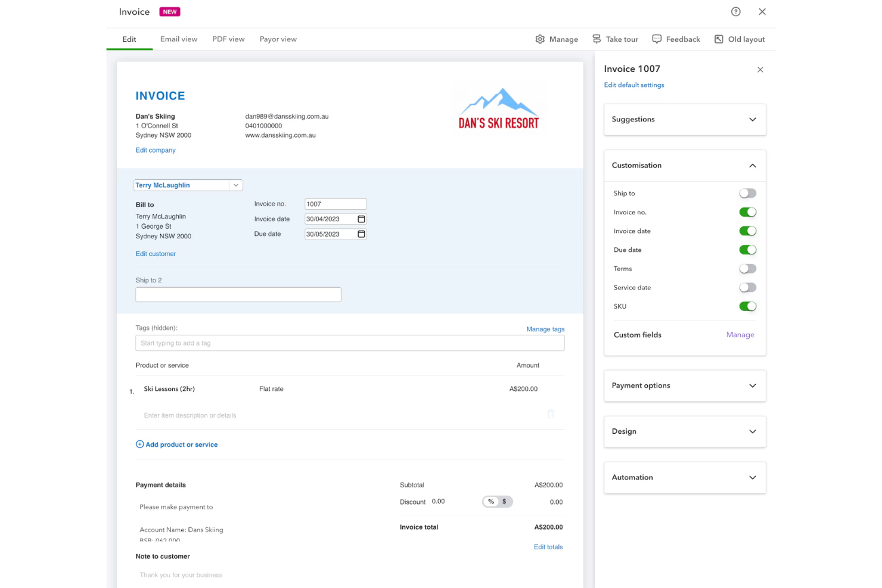The image size is (882, 588).
Task: Switch to the PDF view tab
Action: tap(228, 39)
